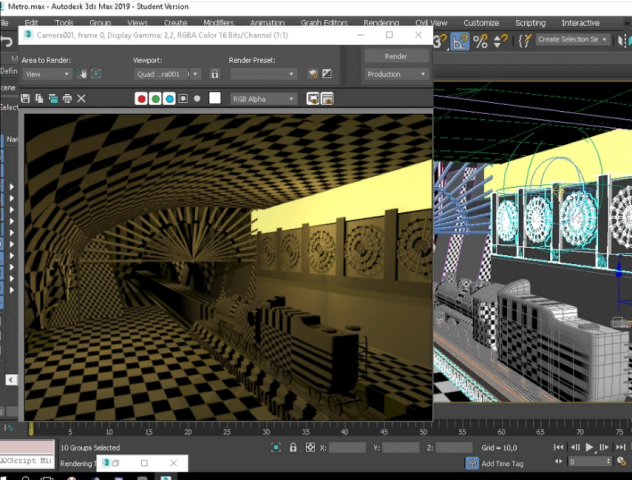The image size is (632, 480).
Task: Toggle the green channel display
Action: 155,99
